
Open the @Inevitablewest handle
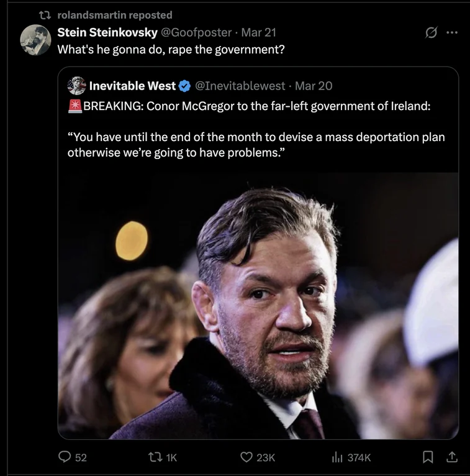240,86
